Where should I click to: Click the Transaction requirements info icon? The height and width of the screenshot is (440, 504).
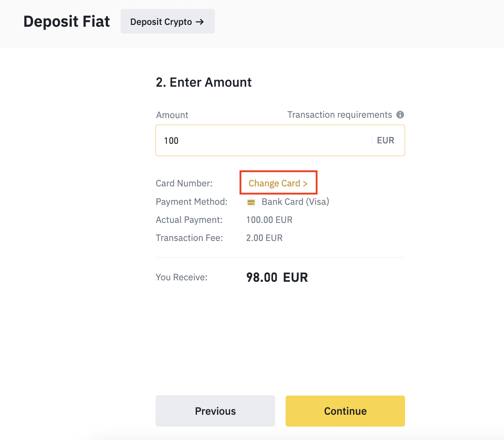(400, 115)
